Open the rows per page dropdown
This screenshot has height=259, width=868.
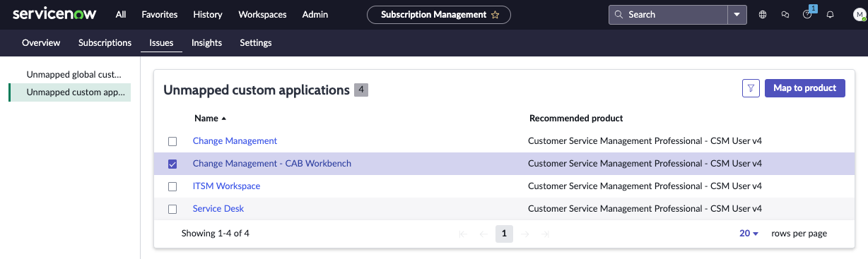[749, 234]
